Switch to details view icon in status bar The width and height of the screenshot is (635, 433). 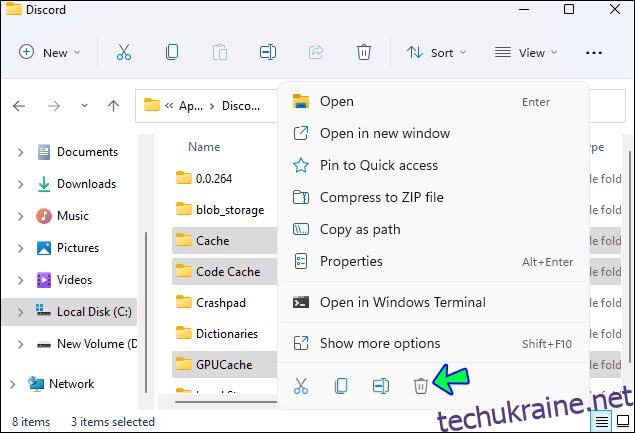point(602,422)
